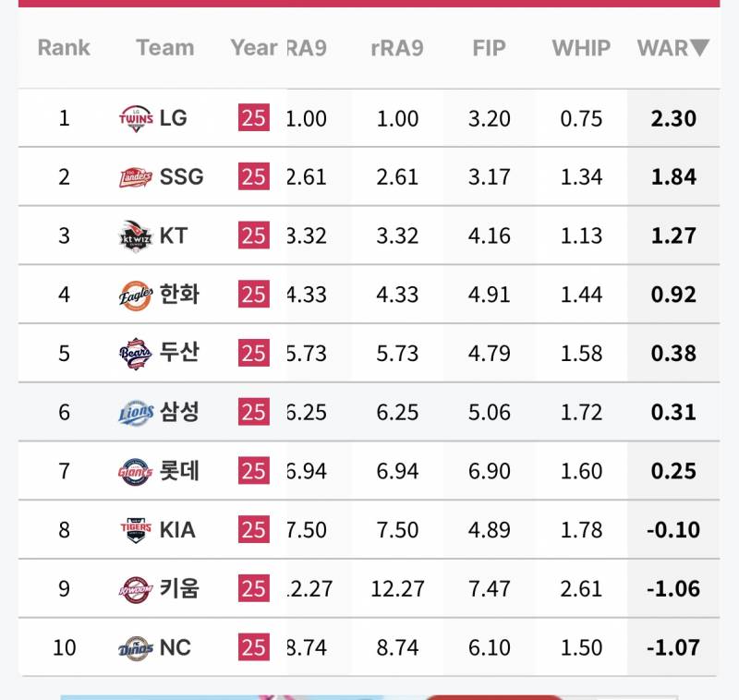
Task: Open the 삼성 team name link
Action: click(179, 412)
